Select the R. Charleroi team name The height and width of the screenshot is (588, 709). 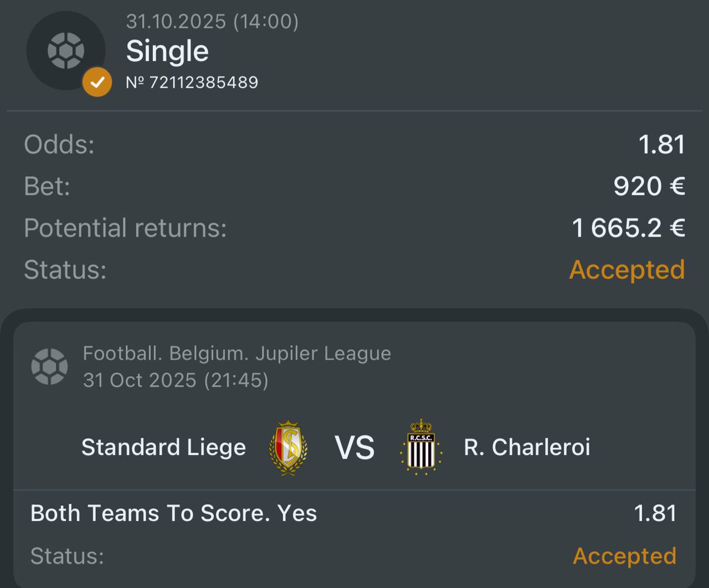pos(527,447)
